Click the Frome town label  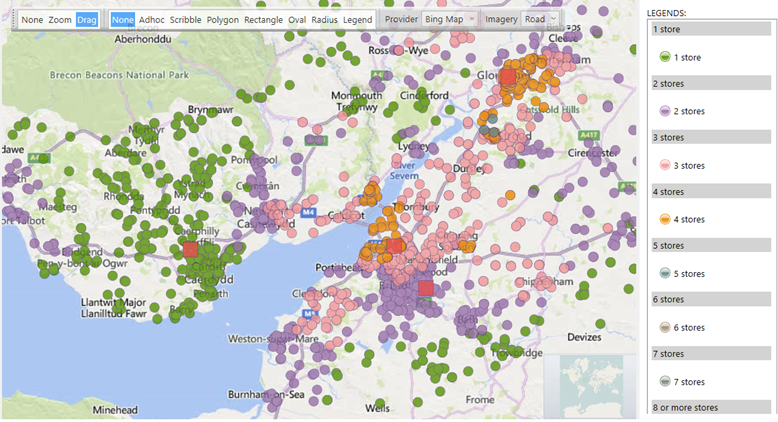click(x=480, y=399)
